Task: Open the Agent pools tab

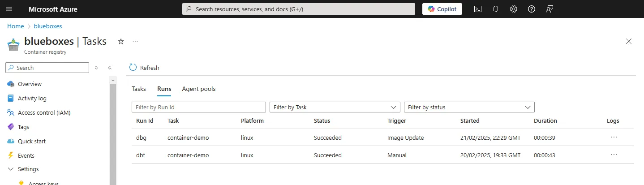Action: tap(199, 89)
